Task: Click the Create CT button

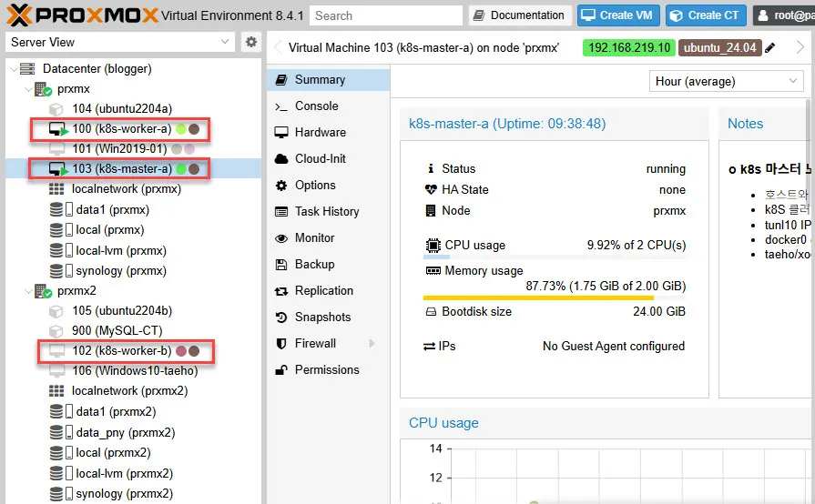Action: (706, 15)
